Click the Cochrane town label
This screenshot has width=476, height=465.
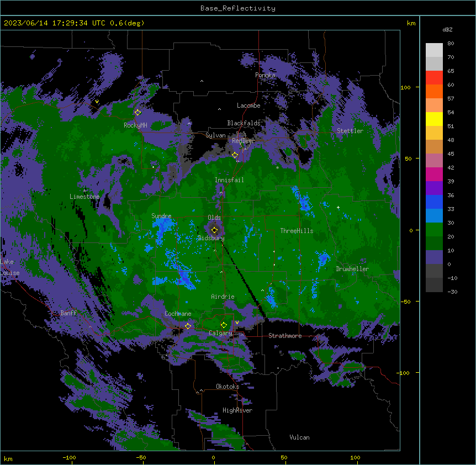178,314
